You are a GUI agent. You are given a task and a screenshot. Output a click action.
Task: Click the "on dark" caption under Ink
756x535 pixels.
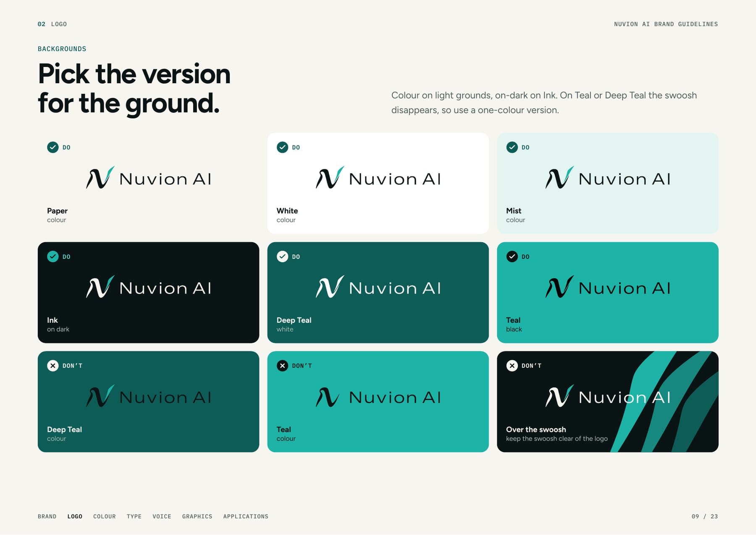click(x=58, y=329)
